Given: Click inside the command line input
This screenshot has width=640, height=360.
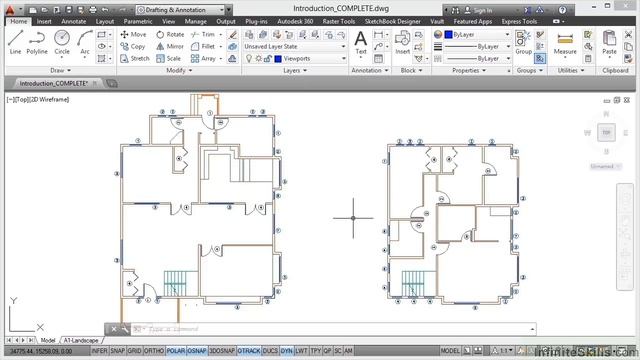Looking at the screenshot, I should (x=333, y=329).
